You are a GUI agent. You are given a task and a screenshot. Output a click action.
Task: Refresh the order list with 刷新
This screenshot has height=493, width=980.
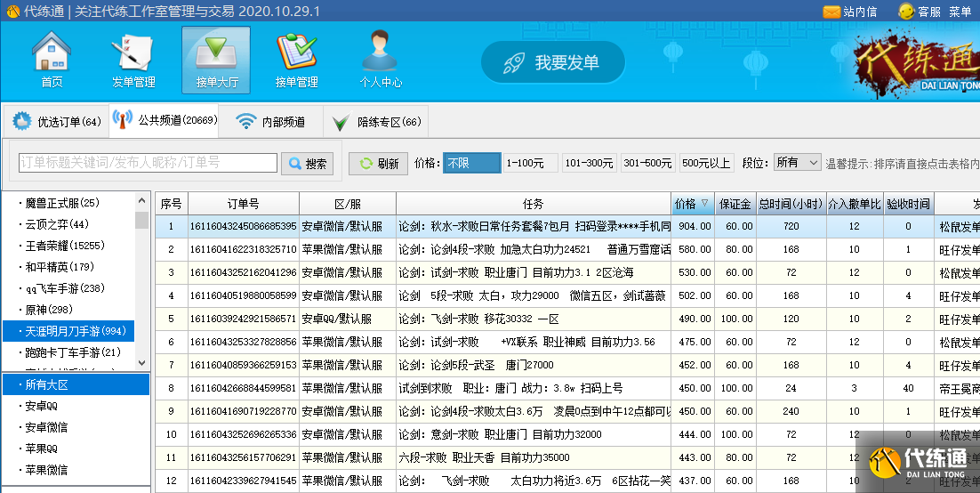[x=378, y=164]
